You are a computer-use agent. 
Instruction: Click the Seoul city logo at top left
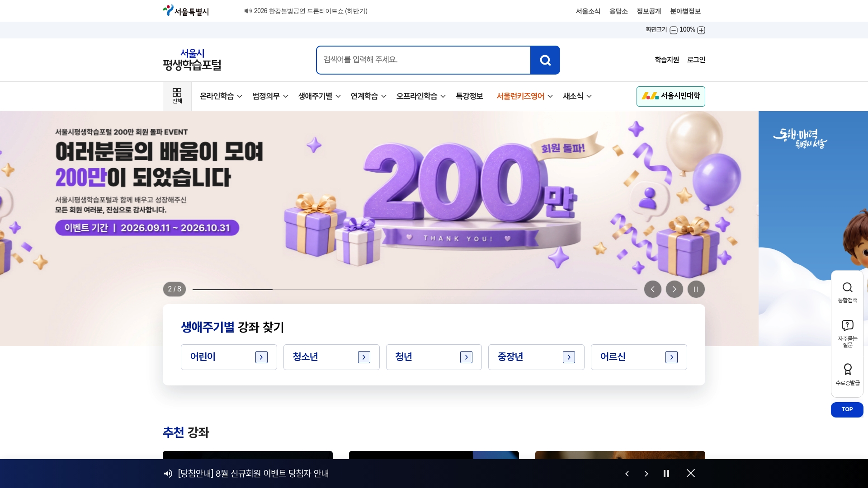tap(186, 11)
